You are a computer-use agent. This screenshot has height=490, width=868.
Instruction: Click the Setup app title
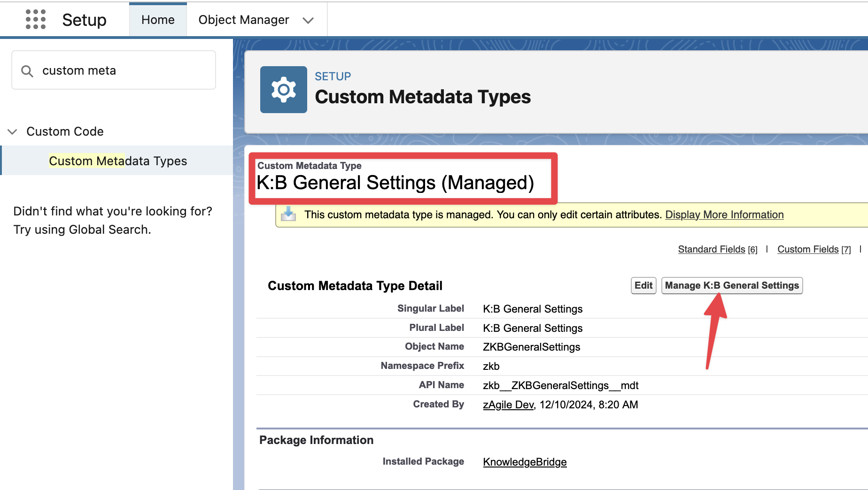84,20
